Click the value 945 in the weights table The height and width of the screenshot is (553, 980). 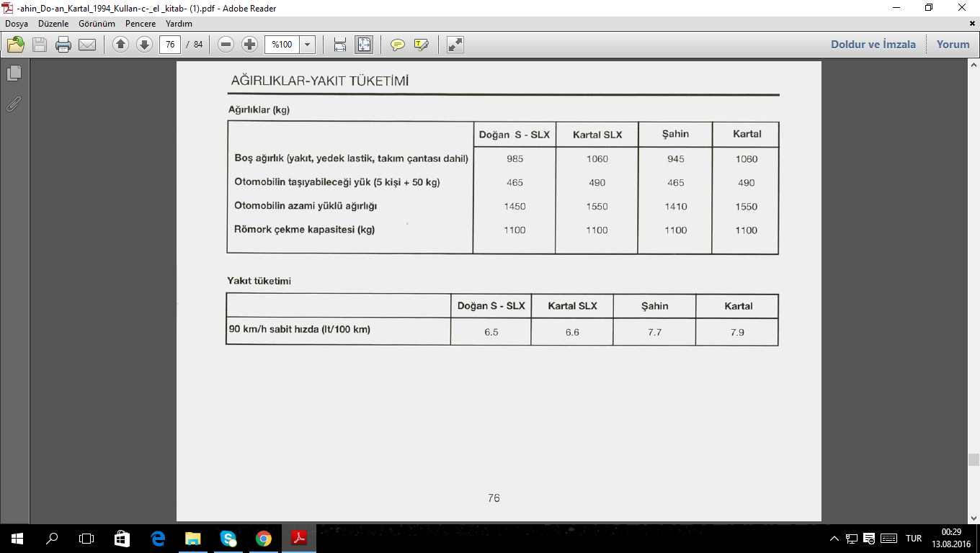tap(675, 159)
